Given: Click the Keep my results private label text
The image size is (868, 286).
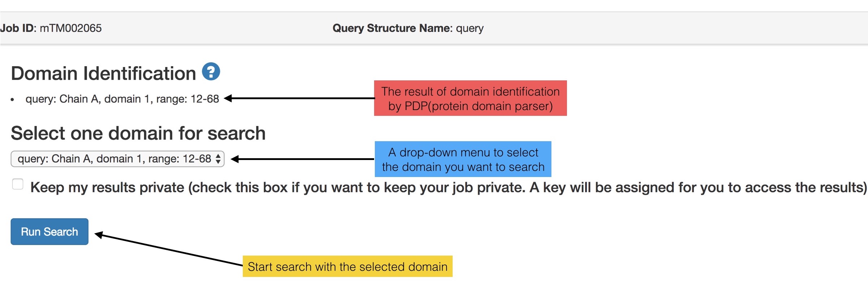Looking at the screenshot, I should 449,188.
